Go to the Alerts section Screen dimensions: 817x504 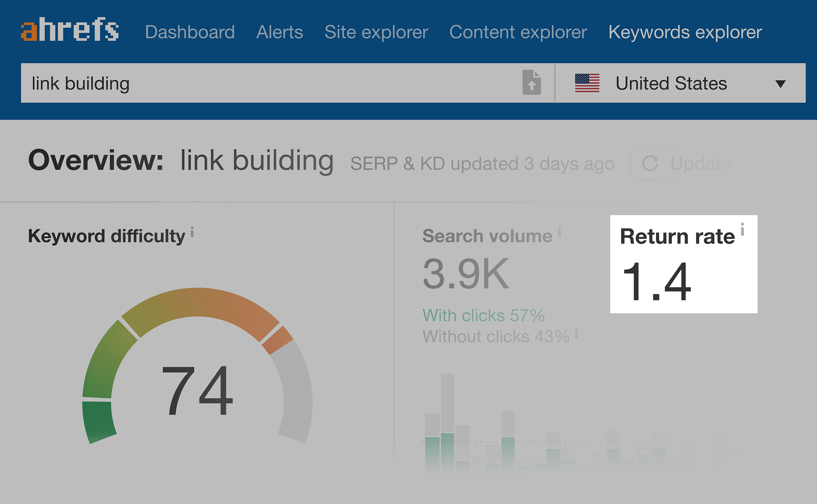pyautogui.click(x=279, y=32)
